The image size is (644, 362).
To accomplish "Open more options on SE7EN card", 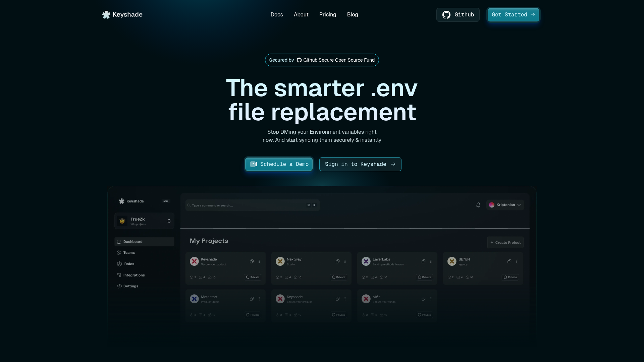I will (x=517, y=261).
